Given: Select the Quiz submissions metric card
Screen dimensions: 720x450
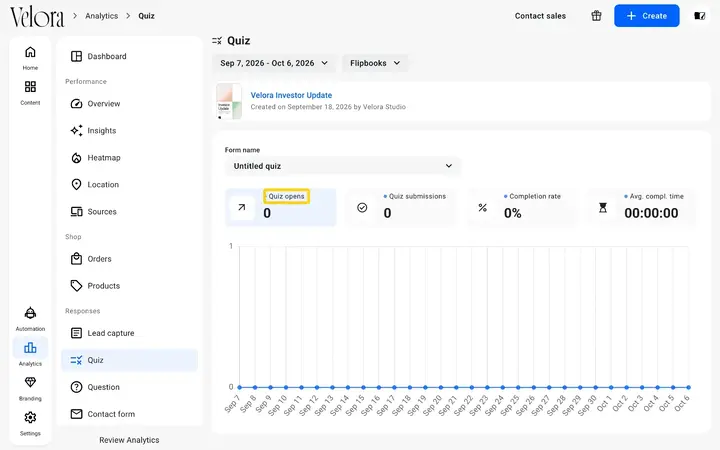Looking at the screenshot, I should coord(401,207).
